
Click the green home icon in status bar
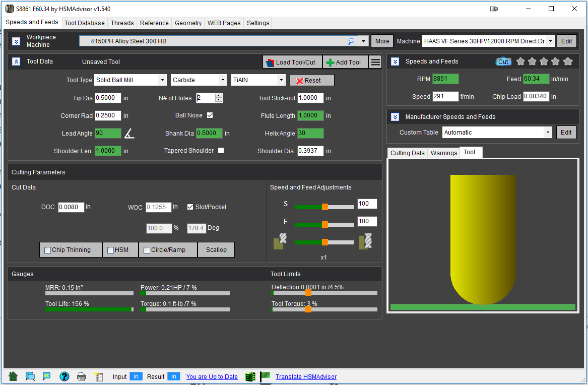(13, 376)
